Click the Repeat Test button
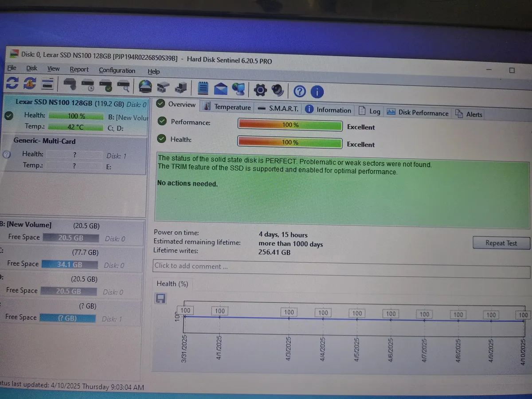The image size is (532, 399). [x=501, y=243]
